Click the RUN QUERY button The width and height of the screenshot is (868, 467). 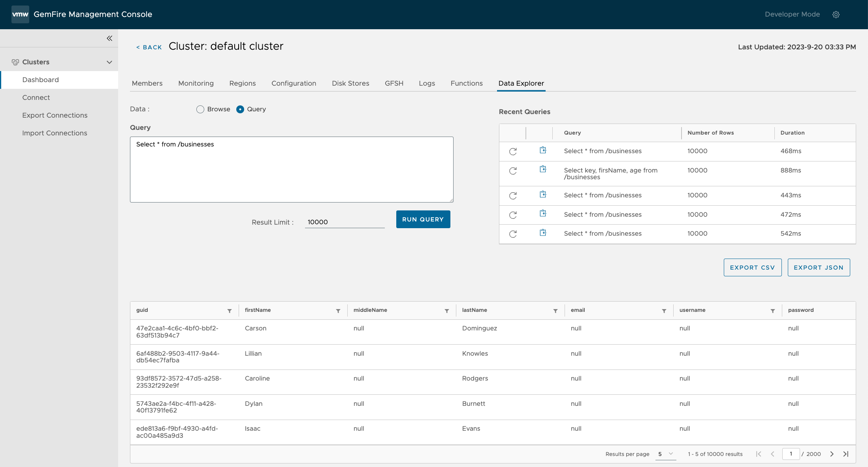pos(423,219)
